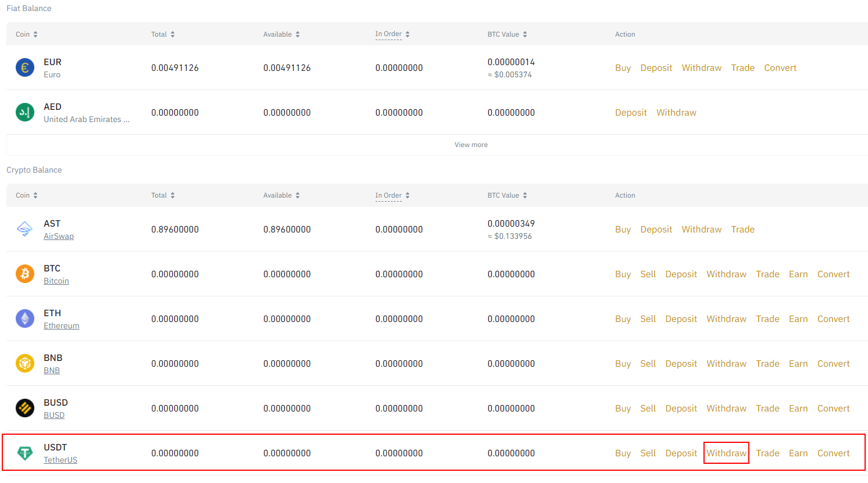
Task: Click EUR BTC value 0.00000014
Action: [x=511, y=62]
